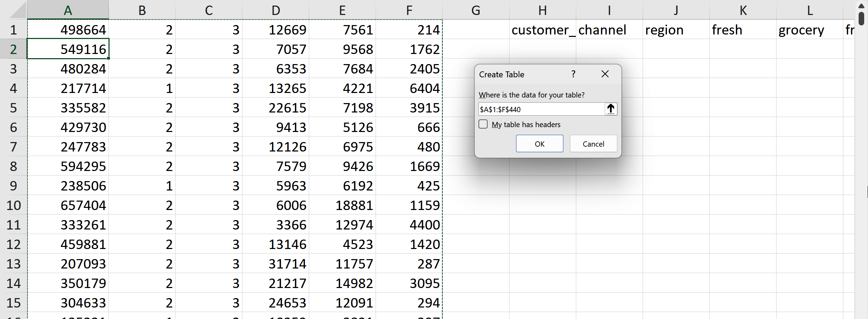Image resolution: width=868 pixels, height=319 pixels.
Task: Select column H header
Action: (x=542, y=10)
